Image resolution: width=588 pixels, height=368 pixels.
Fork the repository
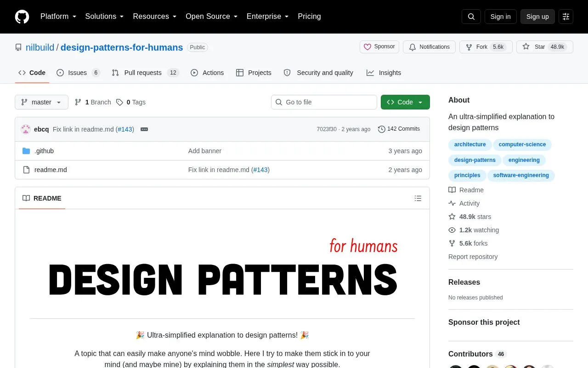point(486,47)
